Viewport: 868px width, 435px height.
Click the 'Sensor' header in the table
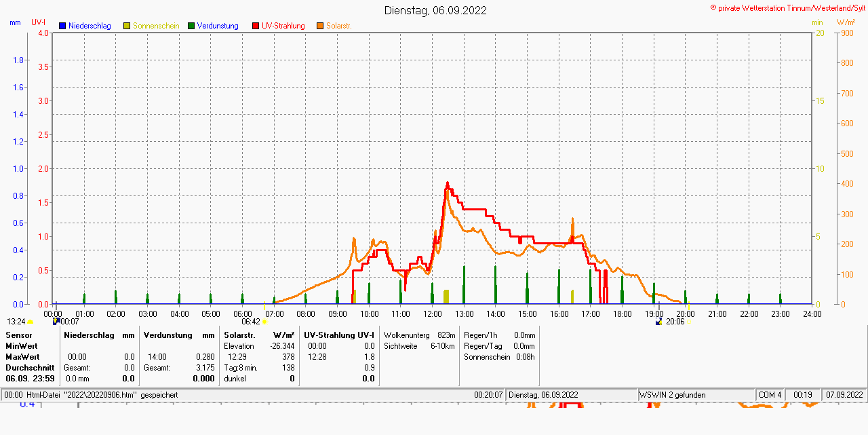pos(18,335)
